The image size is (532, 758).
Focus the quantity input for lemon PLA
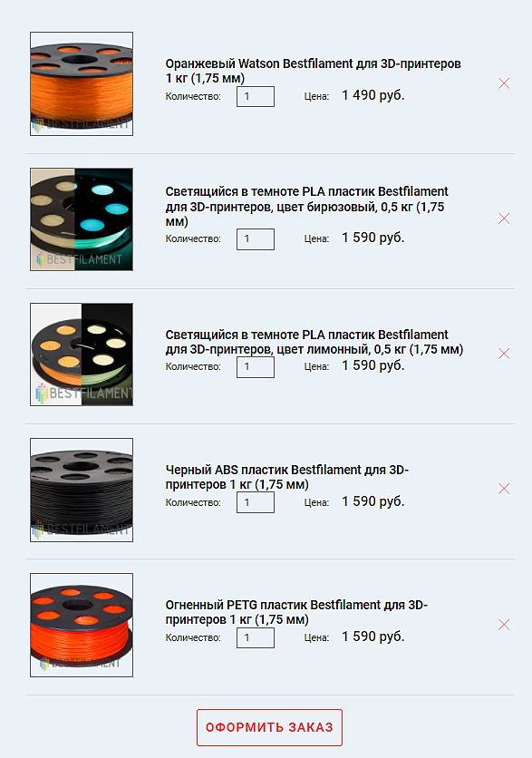(x=256, y=367)
